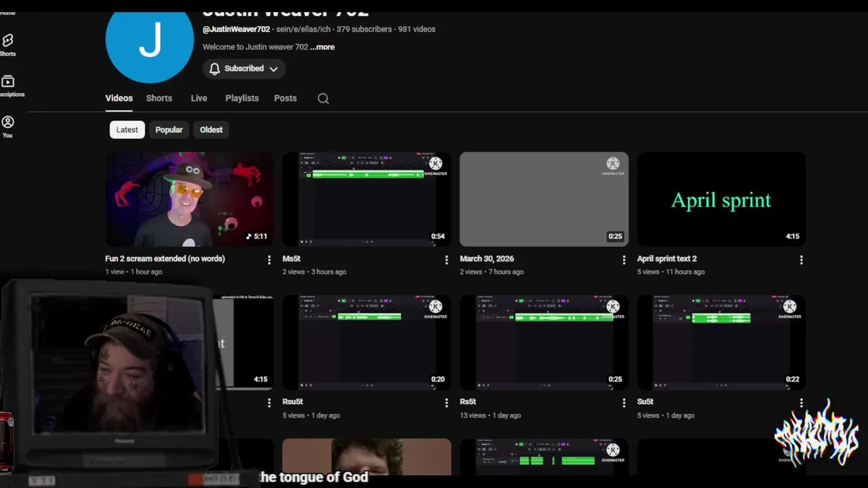Image resolution: width=868 pixels, height=488 pixels.
Task: Open the You profile sidebar icon
Action: tap(7, 122)
